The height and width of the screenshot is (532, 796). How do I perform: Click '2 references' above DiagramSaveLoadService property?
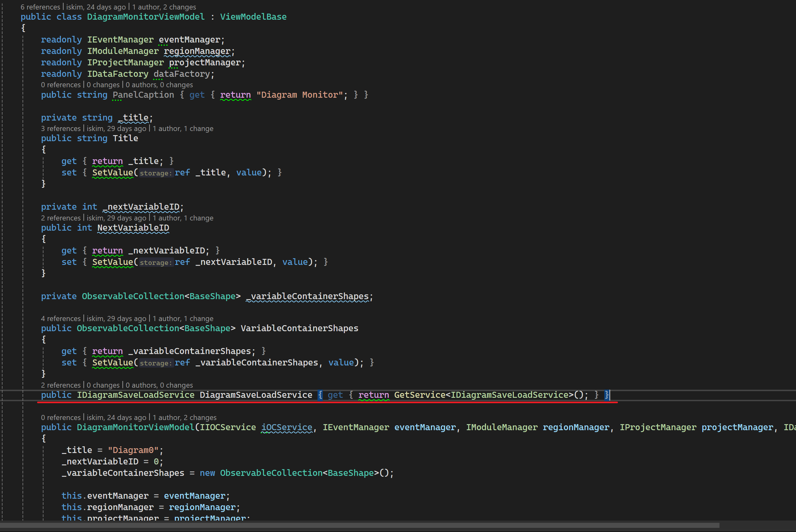pos(61,385)
